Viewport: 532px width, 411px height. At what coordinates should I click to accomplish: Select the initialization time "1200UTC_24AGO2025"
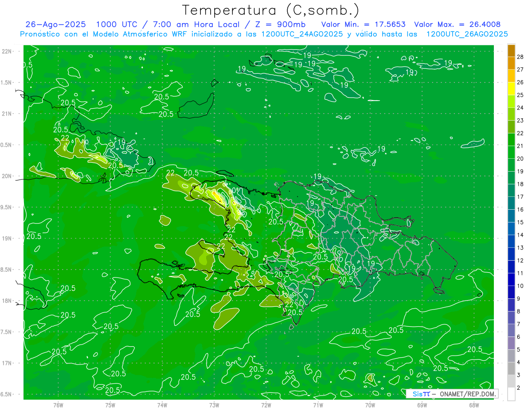pyautogui.click(x=301, y=34)
